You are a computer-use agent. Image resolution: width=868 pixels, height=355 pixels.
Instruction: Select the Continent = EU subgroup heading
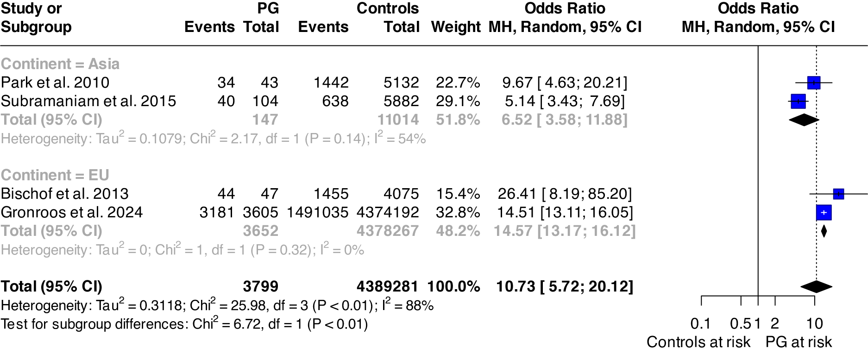pyautogui.click(x=55, y=175)
